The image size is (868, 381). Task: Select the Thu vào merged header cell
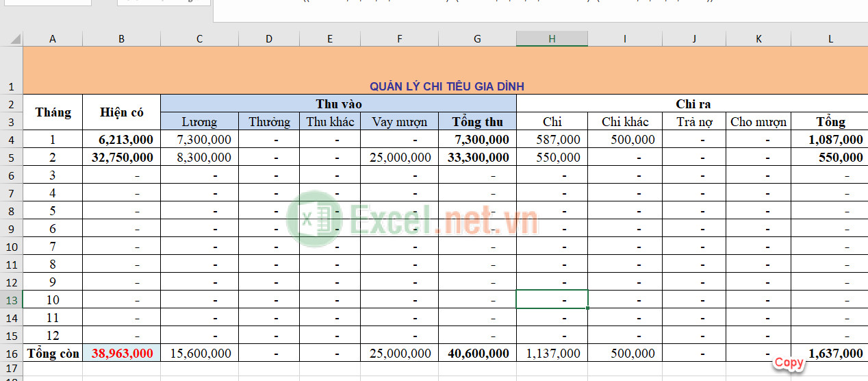[x=338, y=104]
